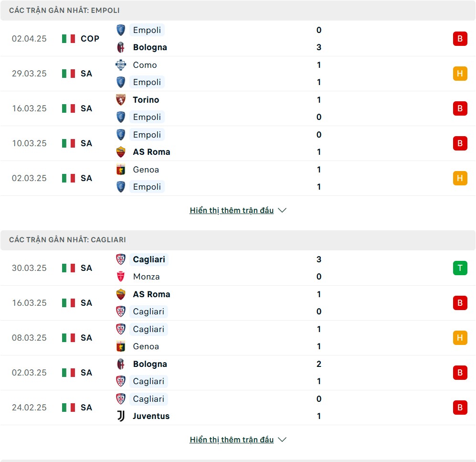
Task: Click the Italian flag beside COP
Action: (68, 39)
